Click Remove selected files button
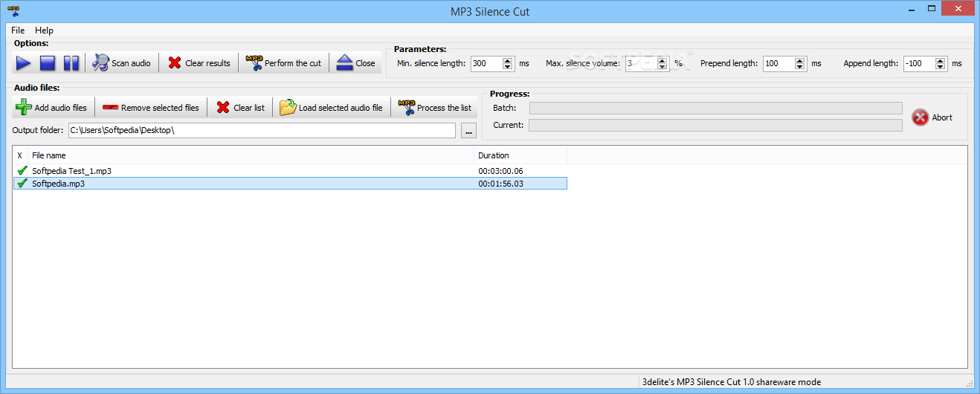 151,108
